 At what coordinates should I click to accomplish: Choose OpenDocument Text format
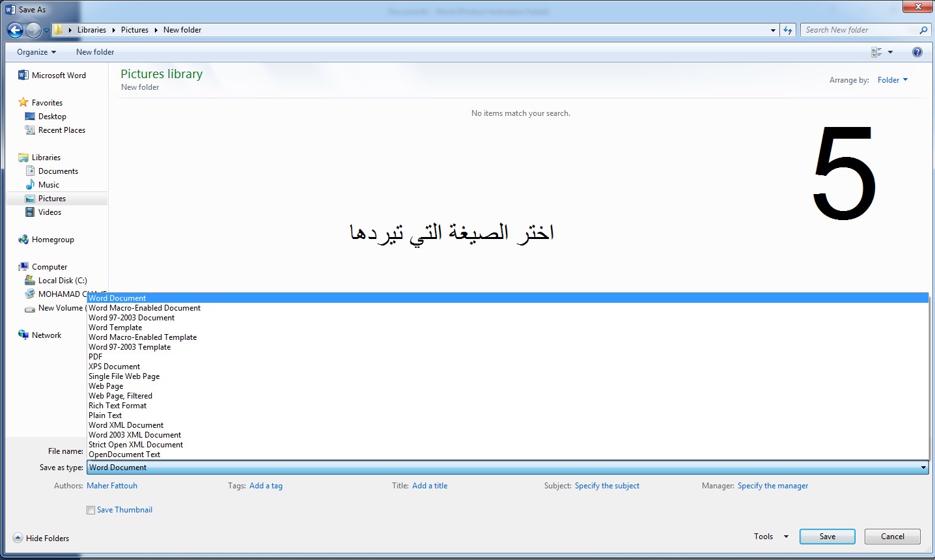coord(124,455)
